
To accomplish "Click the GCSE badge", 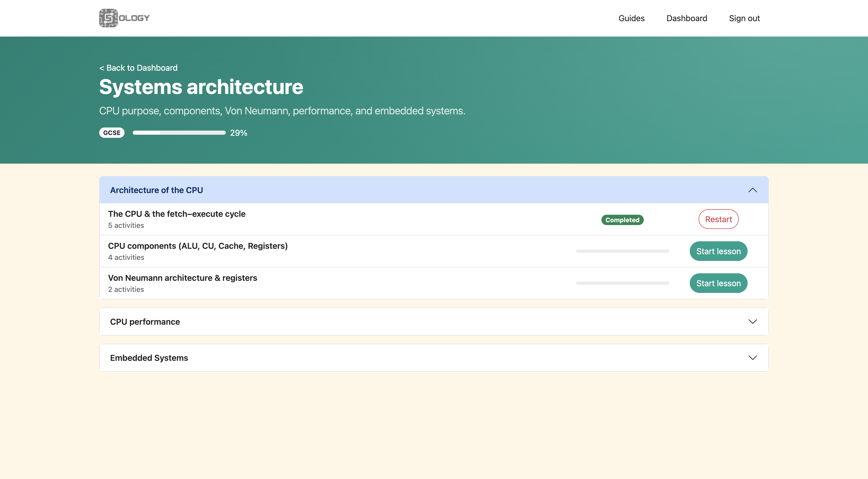I will click(x=112, y=133).
